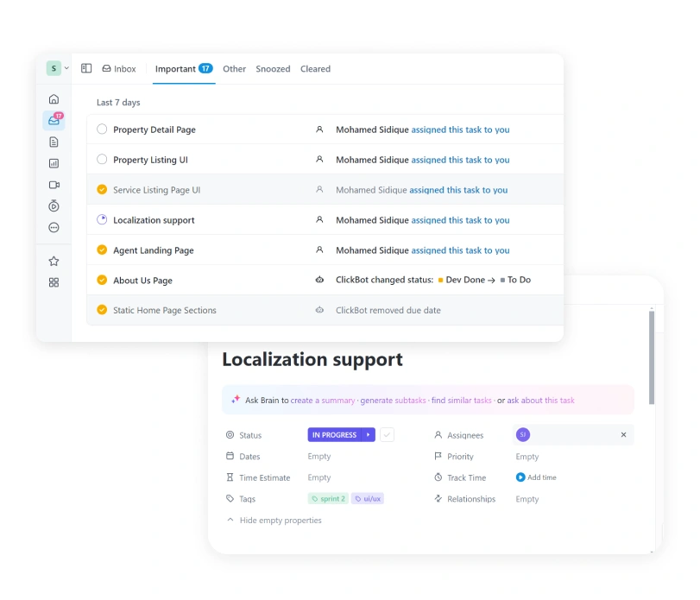Remove assignee with X button
Screen dimensions: 700x600
pyautogui.click(x=624, y=435)
